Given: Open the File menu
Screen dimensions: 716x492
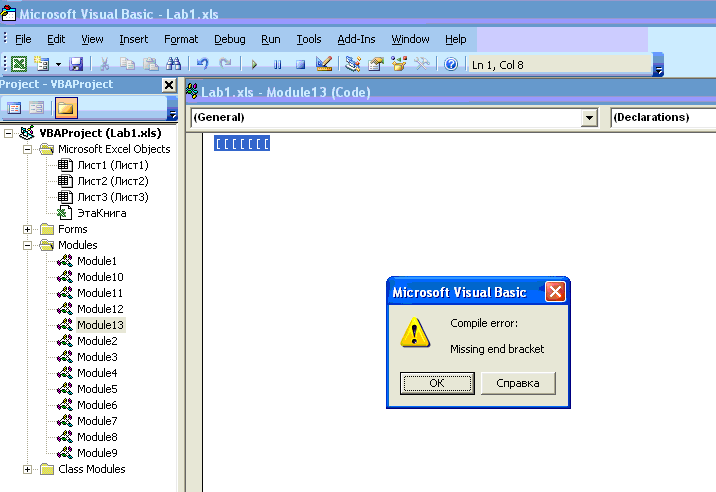Looking at the screenshot, I should (x=23, y=39).
